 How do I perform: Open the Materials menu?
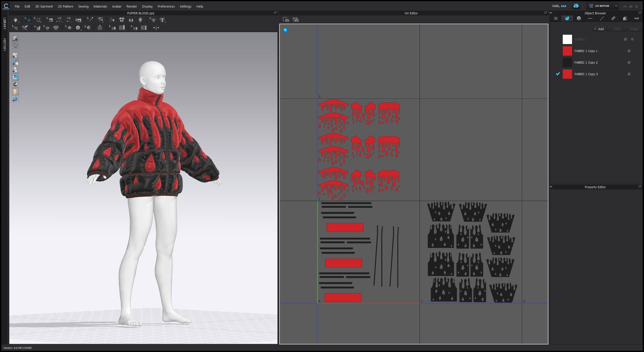(100, 6)
